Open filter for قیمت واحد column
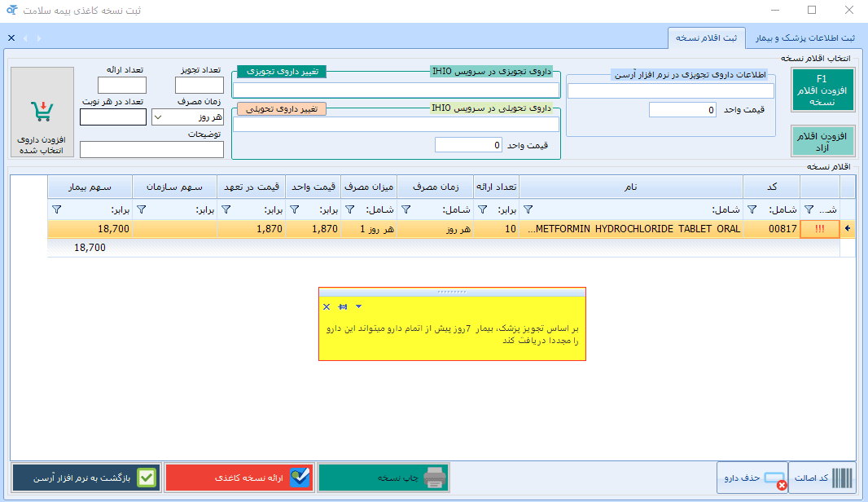 coord(295,209)
